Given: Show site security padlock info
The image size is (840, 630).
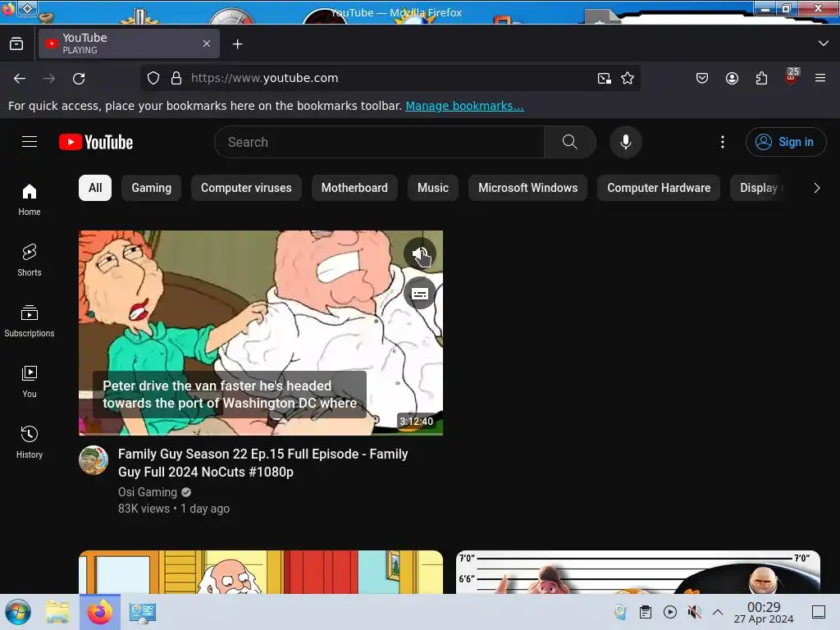Looking at the screenshot, I should [x=176, y=78].
